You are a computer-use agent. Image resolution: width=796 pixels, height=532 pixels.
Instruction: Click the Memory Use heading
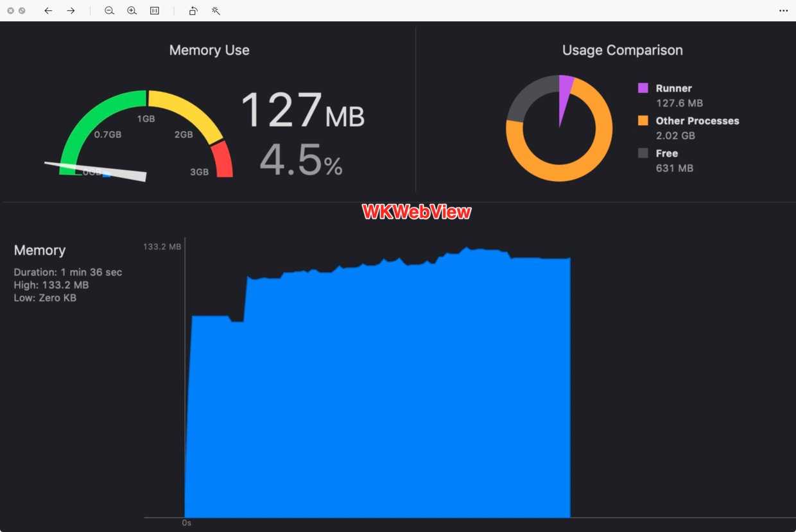click(x=209, y=50)
